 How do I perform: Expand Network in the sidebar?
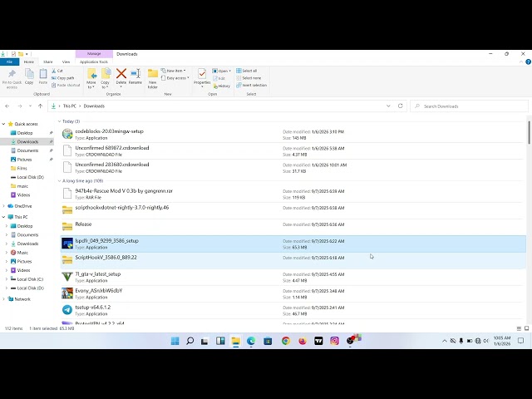pyautogui.click(x=3, y=299)
